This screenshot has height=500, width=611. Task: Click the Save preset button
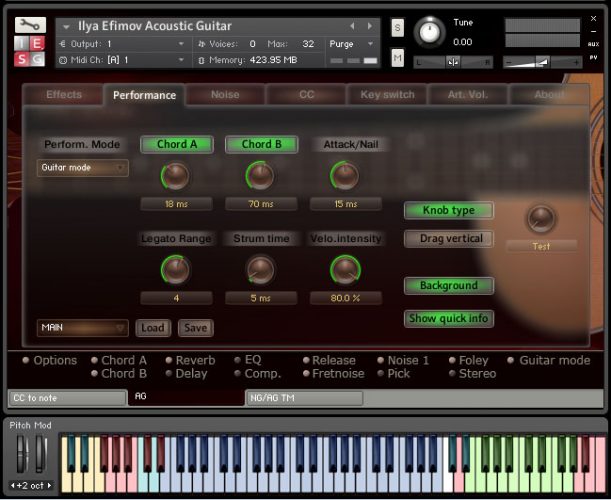tap(195, 328)
